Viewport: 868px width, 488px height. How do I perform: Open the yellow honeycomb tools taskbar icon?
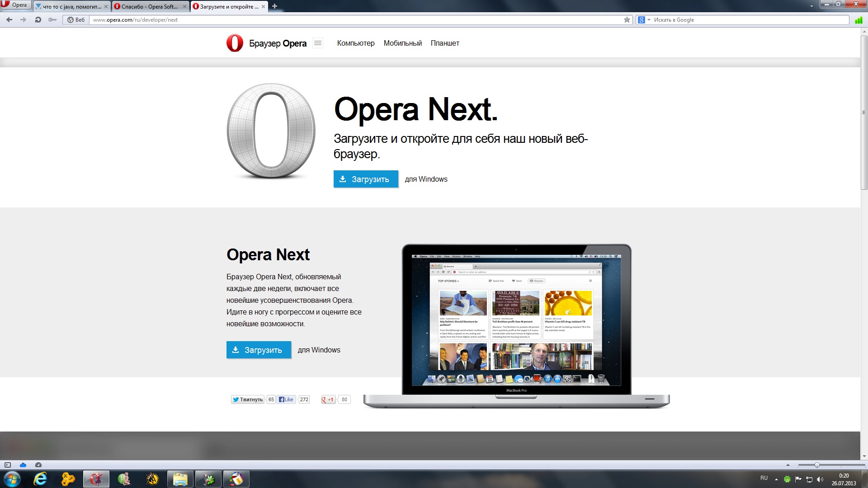point(68,479)
